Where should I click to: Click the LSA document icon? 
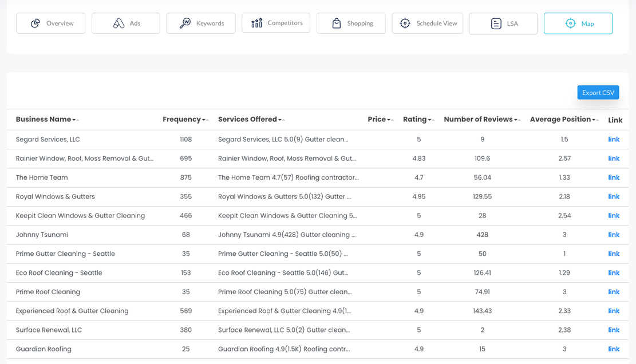[496, 23]
